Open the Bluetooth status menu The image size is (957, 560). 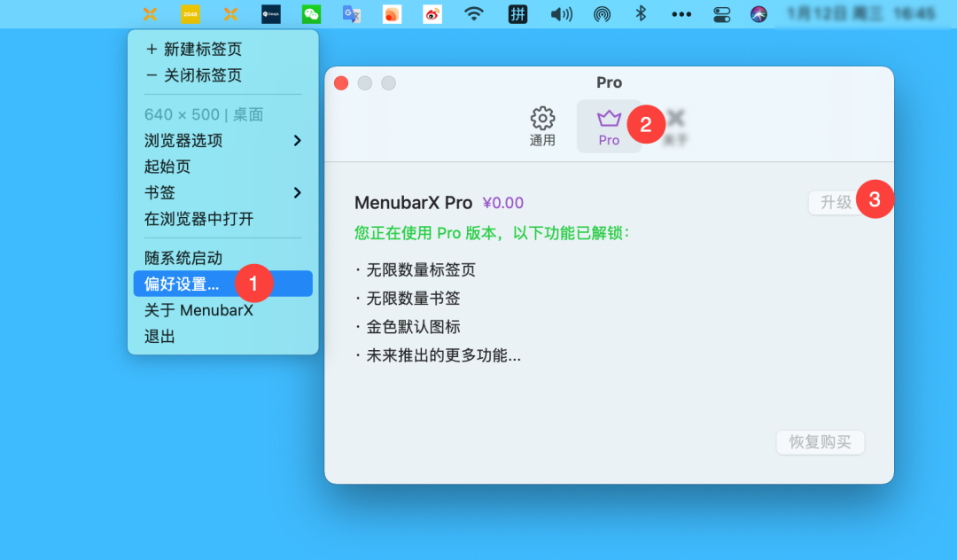point(641,13)
